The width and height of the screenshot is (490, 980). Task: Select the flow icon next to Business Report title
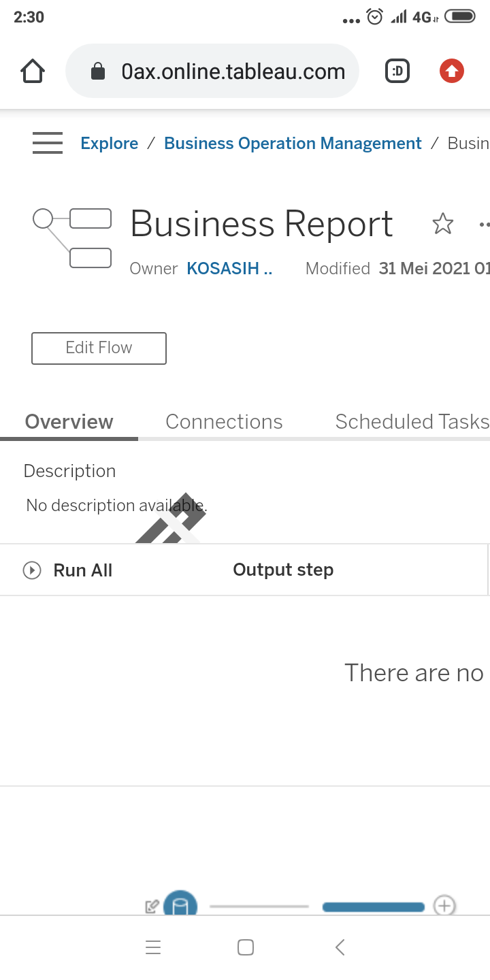tap(72, 236)
